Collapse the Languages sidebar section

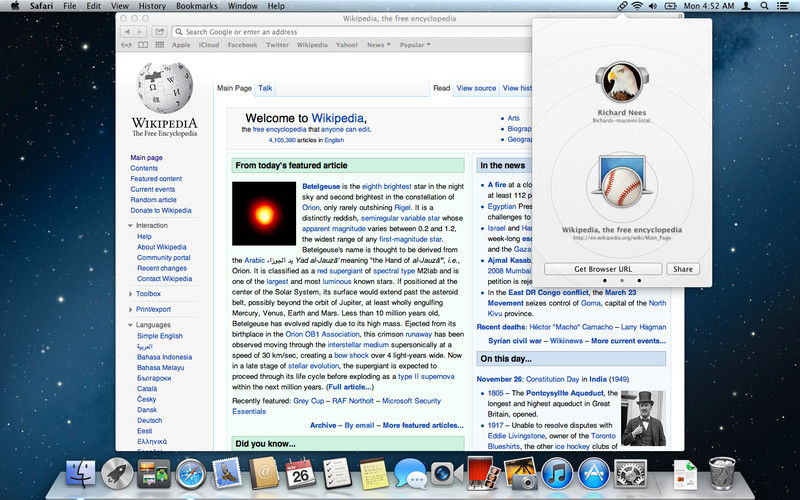tap(131, 325)
